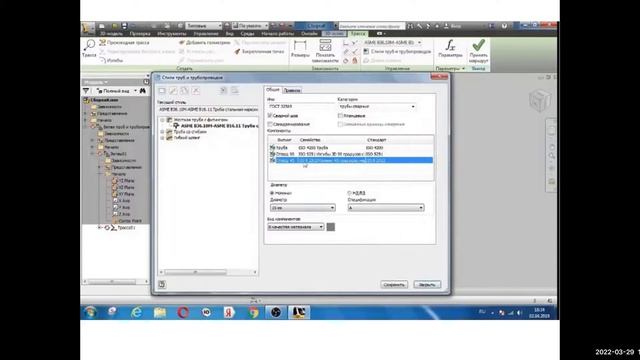Click Добавить геометрию in ribbon
640x360 pixels.
tap(204, 42)
